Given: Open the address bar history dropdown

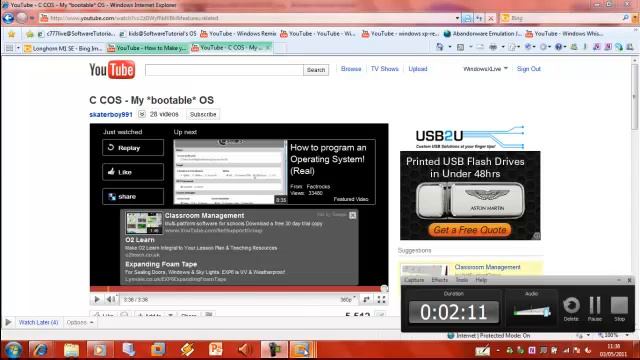Looking at the screenshot, I should click(457, 18).
